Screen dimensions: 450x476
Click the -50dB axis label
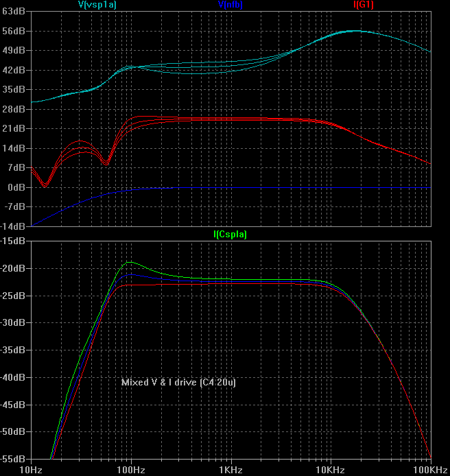[x=12, y=431]
